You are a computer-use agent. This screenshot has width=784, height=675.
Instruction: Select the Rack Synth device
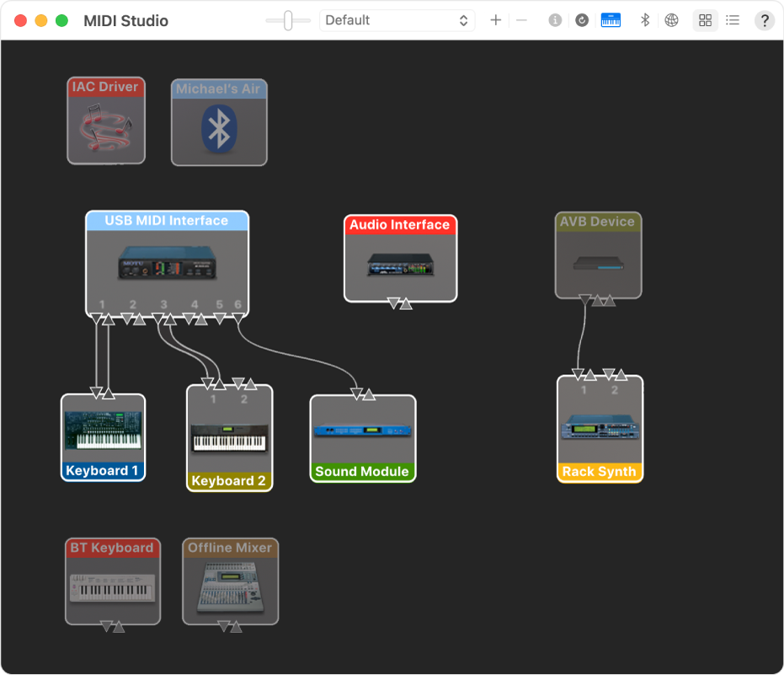click(x=600, y=428)
